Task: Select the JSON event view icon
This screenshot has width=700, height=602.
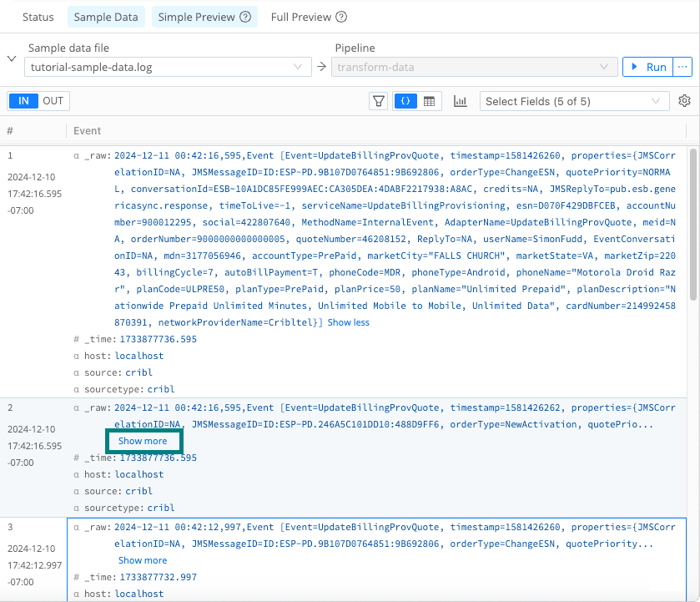Action: (x=405, y=100)
